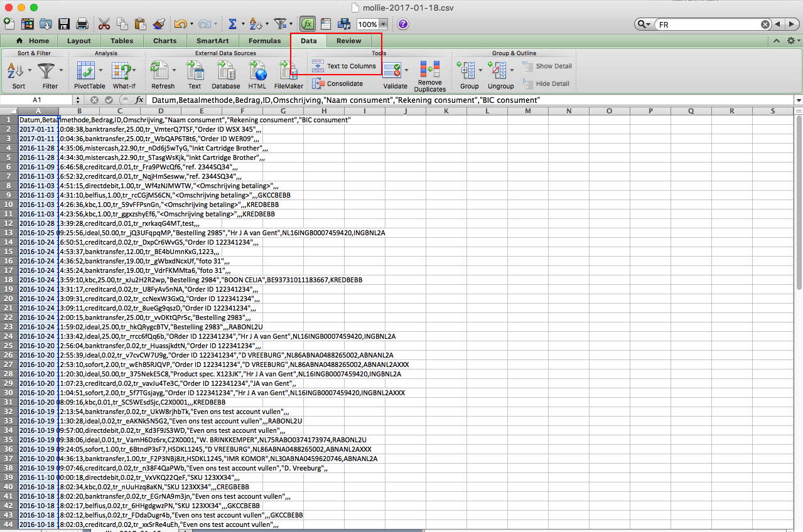The image size is (803, 532).
Task: Toggle the formula builder fx button
Action: (308, 24)
